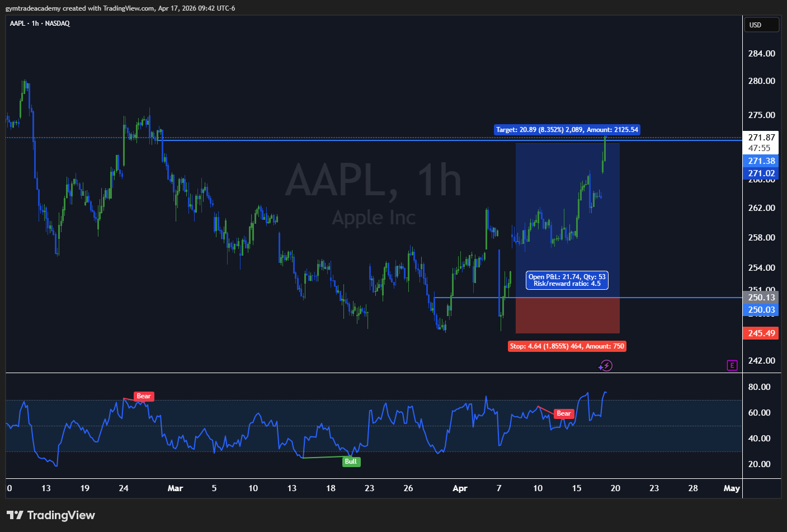Click the '28' date on time axis

click(x=693, y=488)
